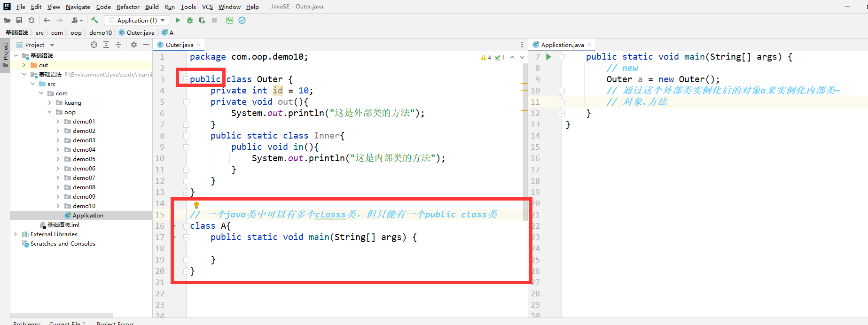
Task: Expand all in the Project panel
Action: click(x=106, y=45)
